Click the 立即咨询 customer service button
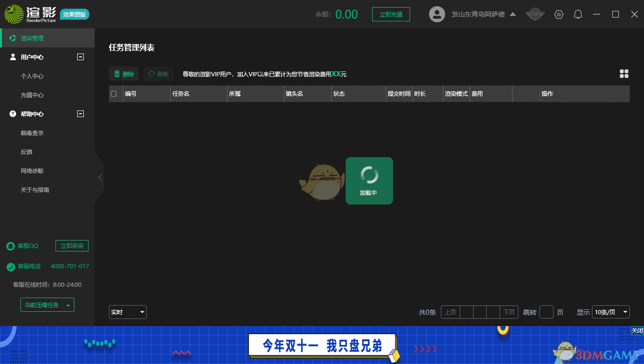644x364 pixels. [x=72, y=246]
